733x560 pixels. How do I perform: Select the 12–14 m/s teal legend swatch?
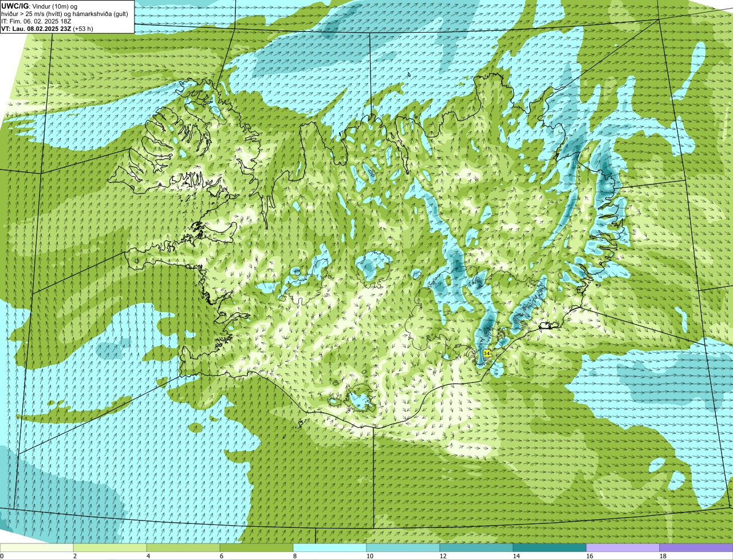tap(476, 548)
